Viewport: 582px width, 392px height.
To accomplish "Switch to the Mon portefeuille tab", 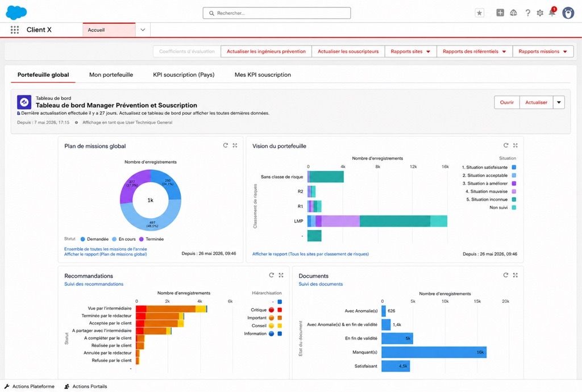I will click(111, 74).
